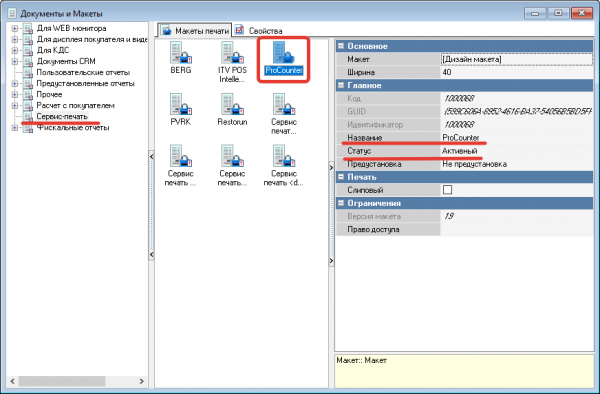Collapse the Главное property group
This screenshot has height=394, width=600.
[341, 86]
